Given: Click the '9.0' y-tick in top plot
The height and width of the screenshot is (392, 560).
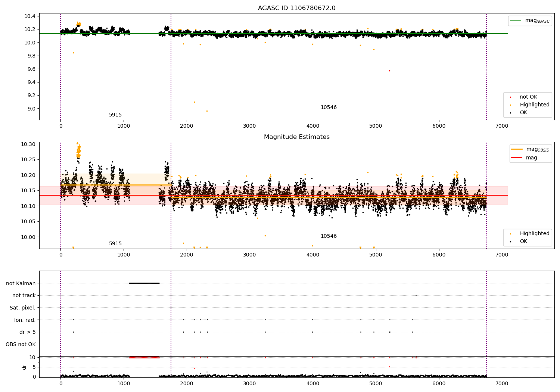Looking at the screenshot, I should [x=31, y=109].
